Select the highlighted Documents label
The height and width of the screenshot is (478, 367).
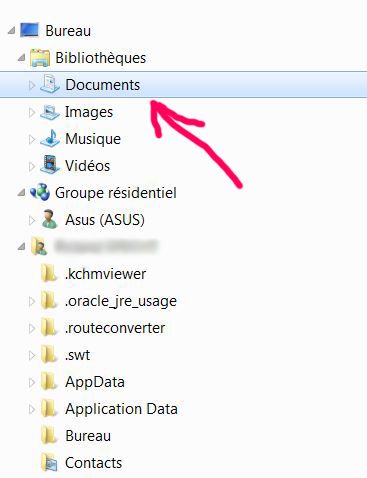(102, 85)
